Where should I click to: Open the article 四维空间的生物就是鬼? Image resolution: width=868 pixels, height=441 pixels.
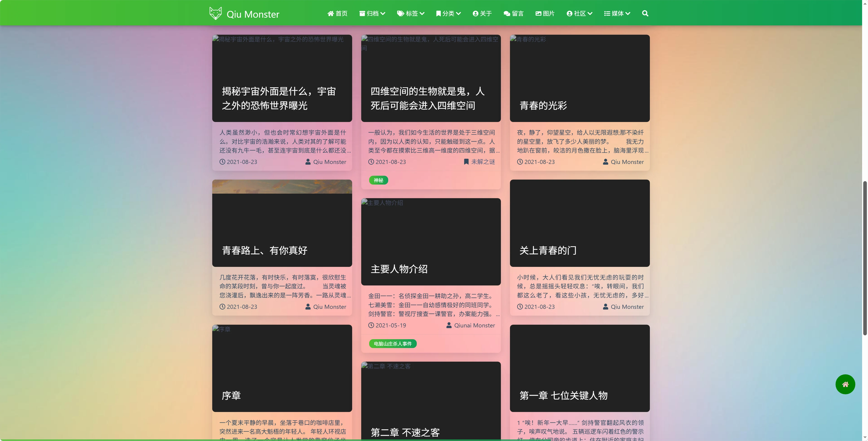(x=428, y=98)
